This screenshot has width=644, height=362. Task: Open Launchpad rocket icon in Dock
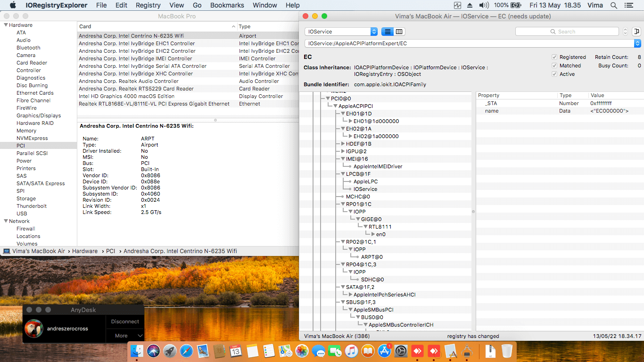(170, 351)
